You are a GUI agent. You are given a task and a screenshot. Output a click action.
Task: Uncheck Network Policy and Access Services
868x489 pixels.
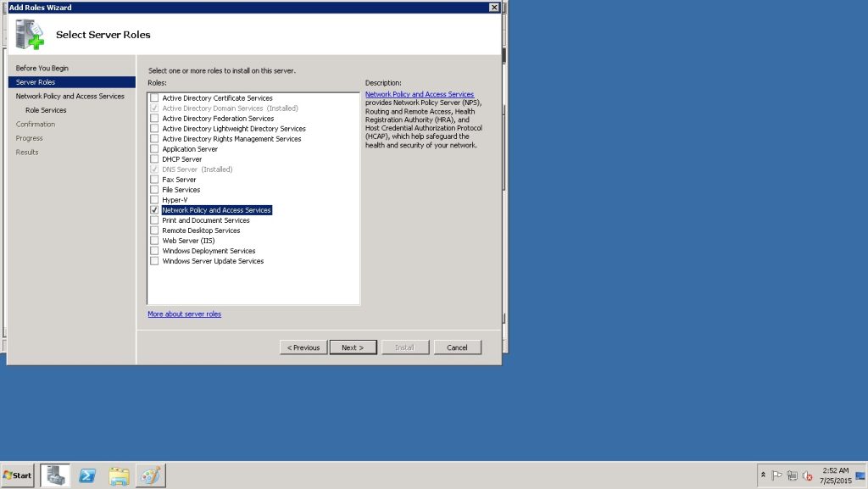tap(154, 210)
